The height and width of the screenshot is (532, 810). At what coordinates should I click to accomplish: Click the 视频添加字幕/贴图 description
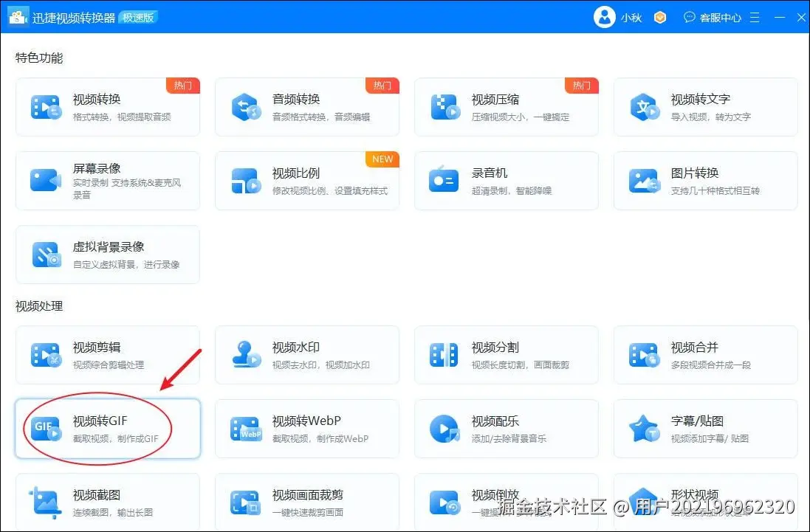coord(710,438)
